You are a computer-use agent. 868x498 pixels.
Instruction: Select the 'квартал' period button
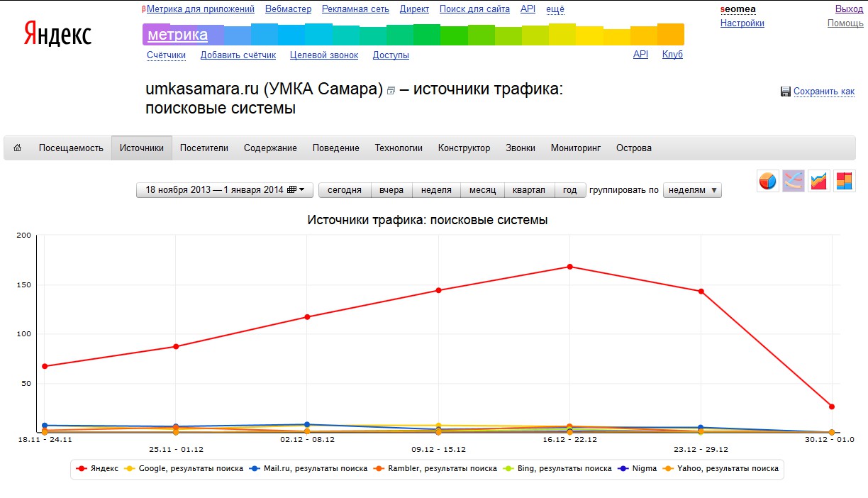tap(529, 190)
